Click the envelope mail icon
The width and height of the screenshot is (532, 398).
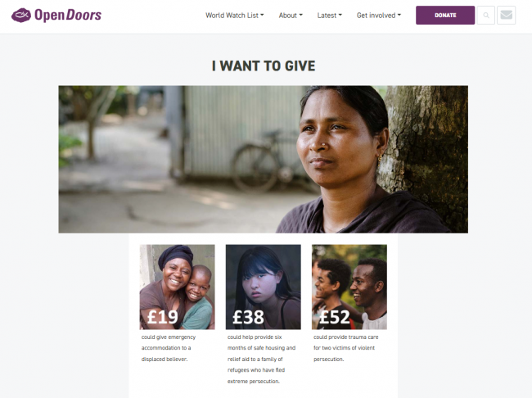506,16
